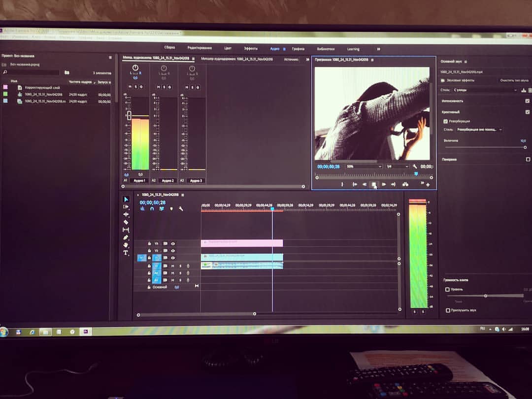
Task: Open the Program monitor panel menu
Action: (x=372, y=60)
